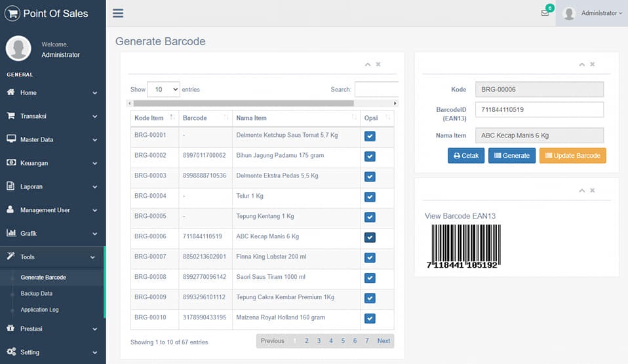Toggle checkbox for Finna King Lobster row

pyautogui.click(x=370, y=258)
